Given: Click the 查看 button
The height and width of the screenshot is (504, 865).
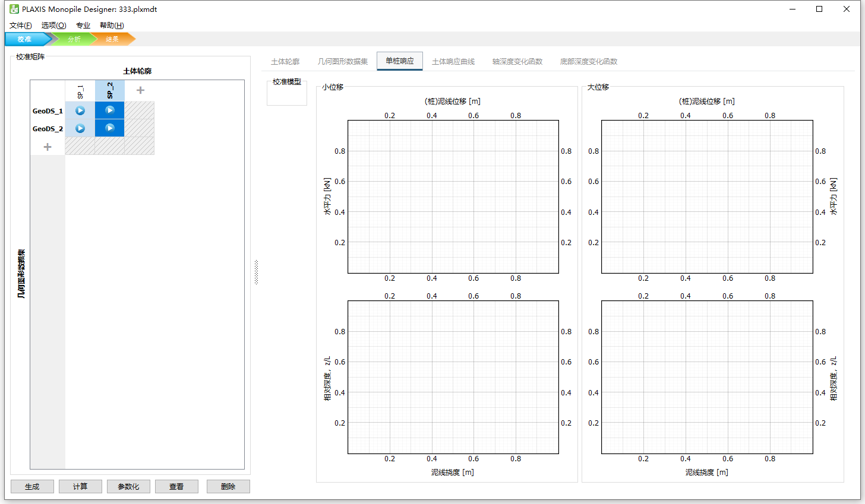Looking at the screenshot, I should (176, 486).
